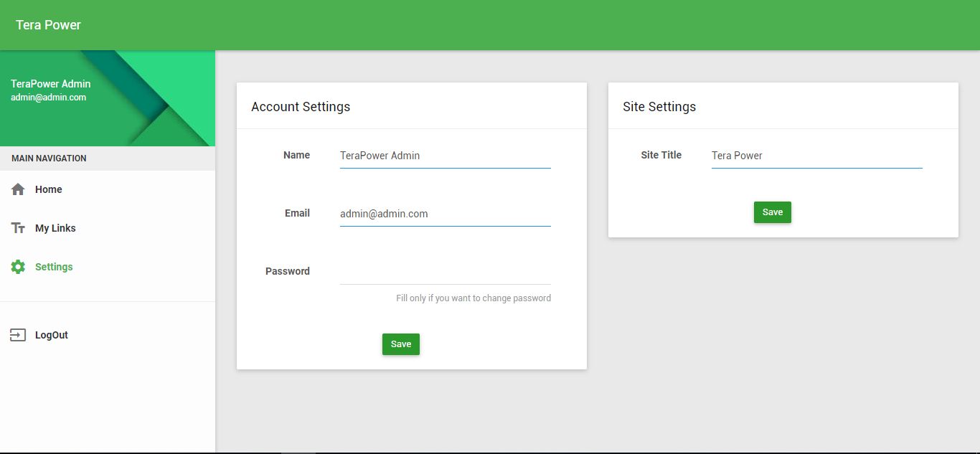
Task: Click the TeraPower Admin profile area
Action: coord(51,83)
